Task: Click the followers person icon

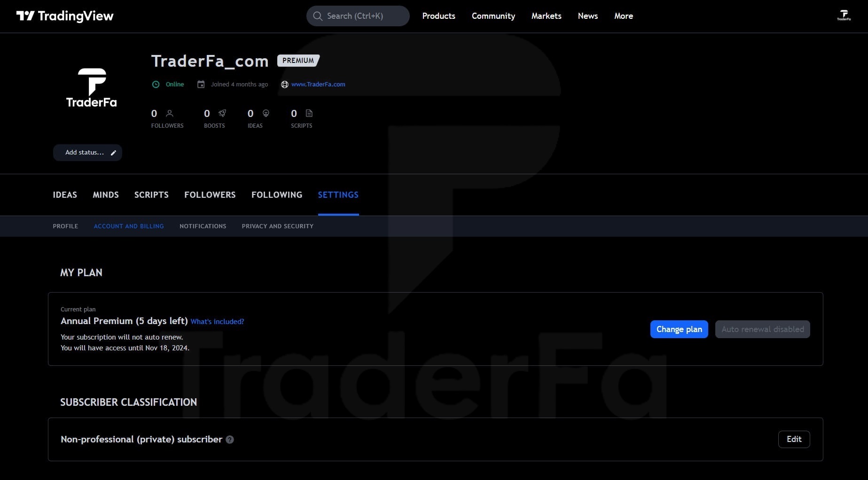Action: (170, 113)
